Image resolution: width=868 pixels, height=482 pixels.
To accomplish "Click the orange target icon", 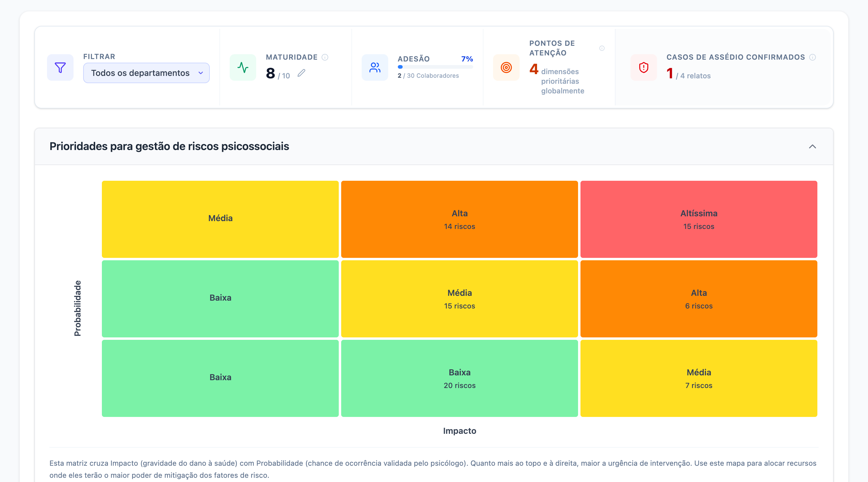I will 506,67.
